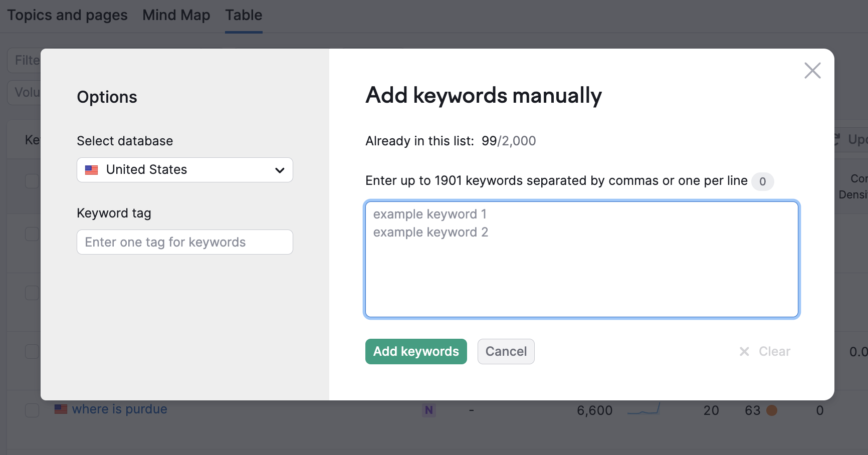Open the Volume filter dropdown
This screenshot has width=868, height=455.
pos(24,93)
